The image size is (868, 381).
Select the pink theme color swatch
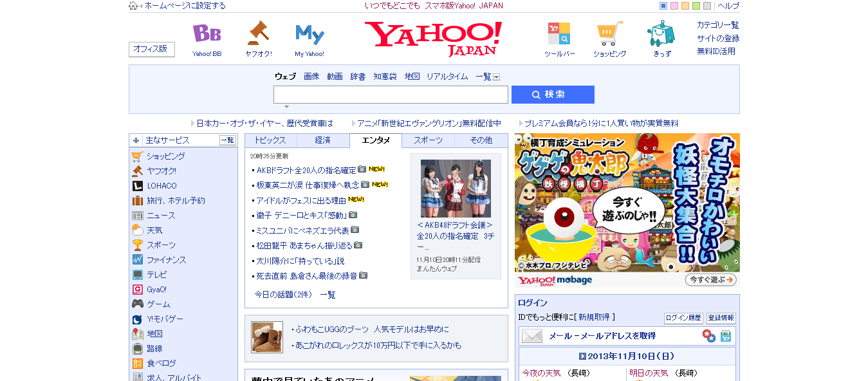pos(674,6)
